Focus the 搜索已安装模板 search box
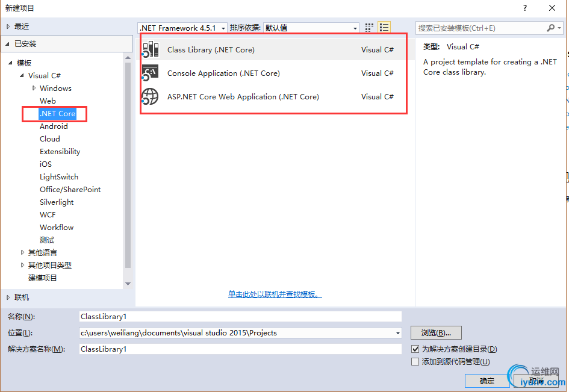 481,28
